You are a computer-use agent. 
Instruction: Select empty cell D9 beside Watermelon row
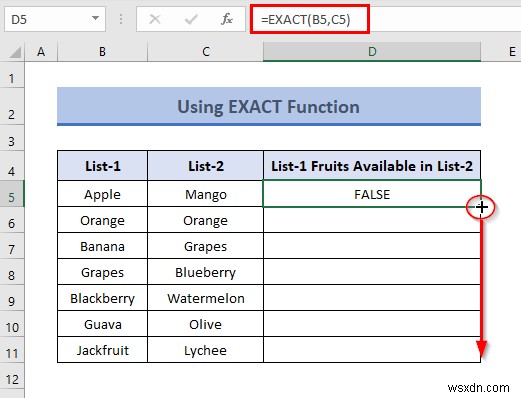coord(372,298)
